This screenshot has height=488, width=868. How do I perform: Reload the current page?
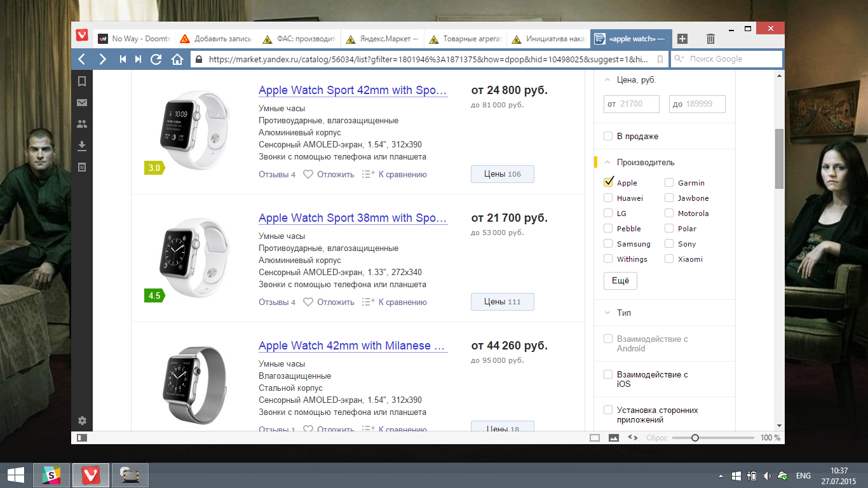click(x=155, y=58)
